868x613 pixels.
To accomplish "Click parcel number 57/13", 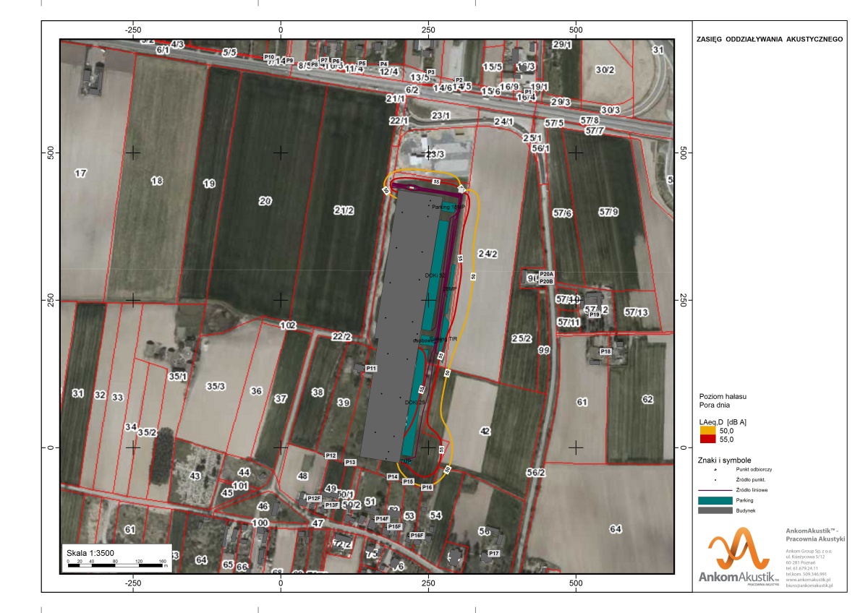I will (x=636, y=312).
